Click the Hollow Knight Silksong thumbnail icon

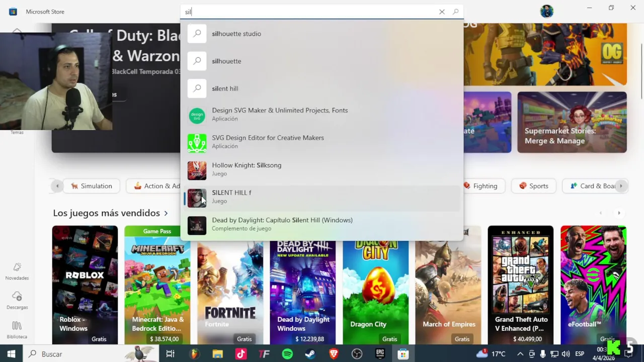click(197, 170)
